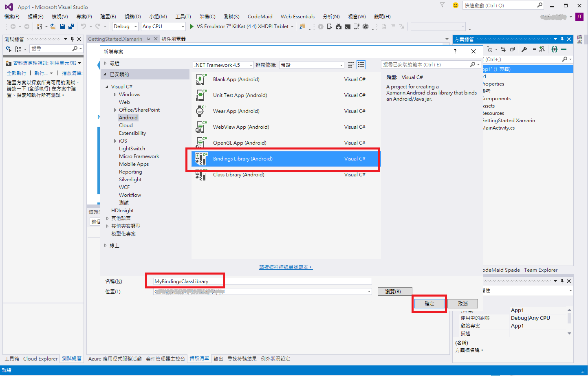Select the Android category in the tree
Screen dimensions: 588x376
[128, 118]
